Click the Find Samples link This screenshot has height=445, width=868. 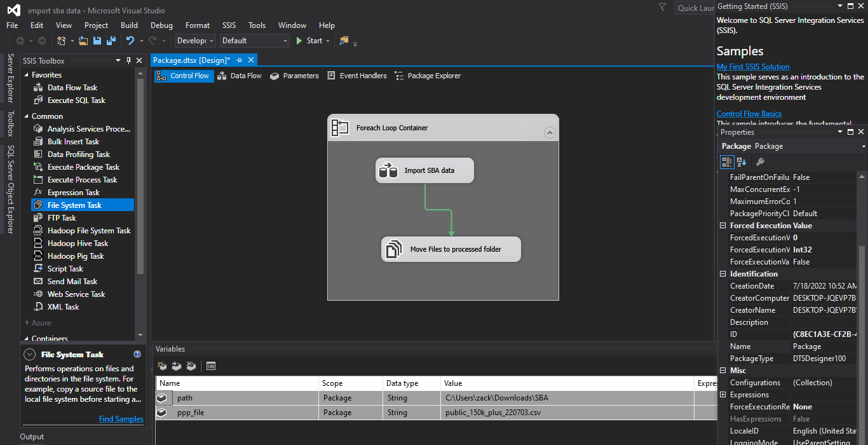121,419
